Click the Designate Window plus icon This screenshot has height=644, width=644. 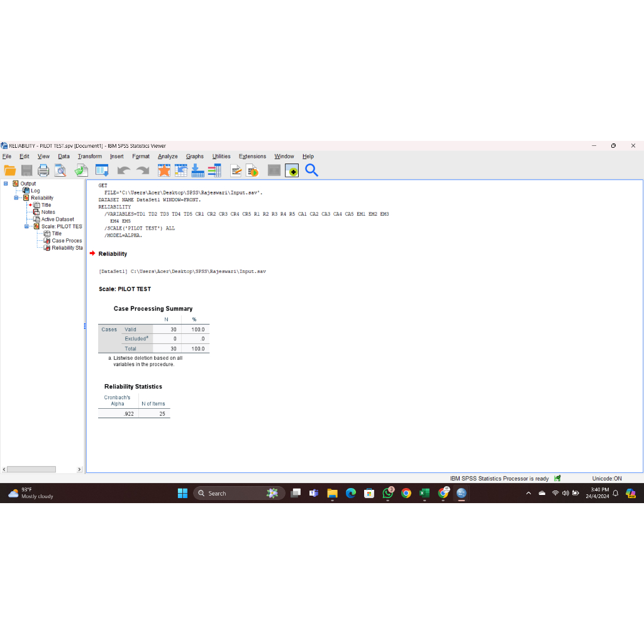(291, 170)
